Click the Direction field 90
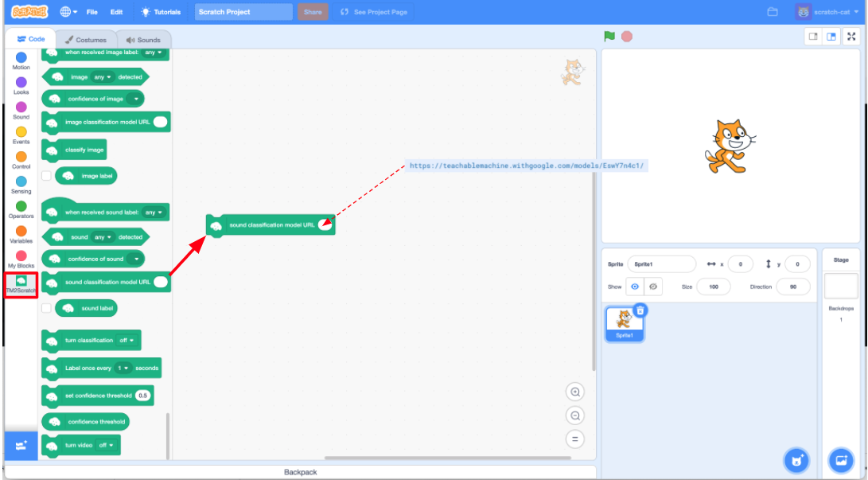The width and height of the screenshot is (868, 480). 792,287
